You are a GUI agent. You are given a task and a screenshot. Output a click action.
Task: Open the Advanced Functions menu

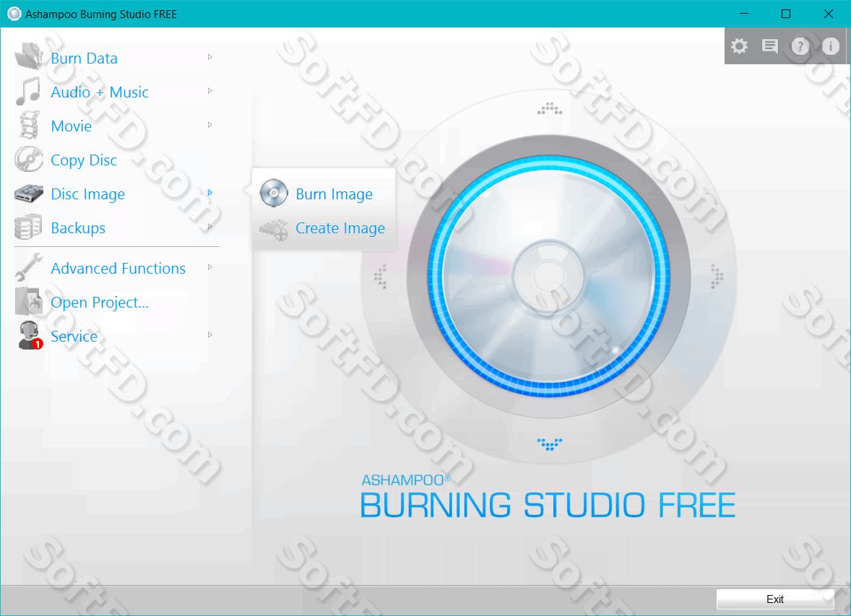click(x=118, y=269)
